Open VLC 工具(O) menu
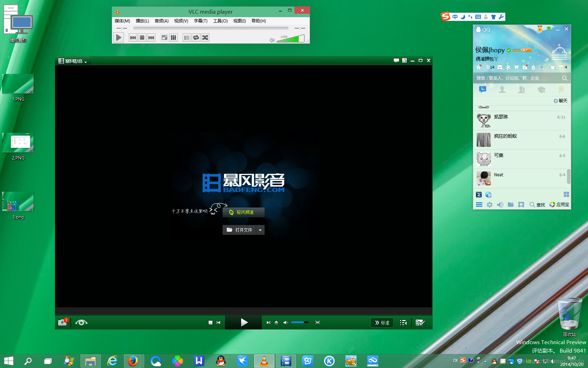The height and width of the screenshot is (368, 588). tap(220, 21)
